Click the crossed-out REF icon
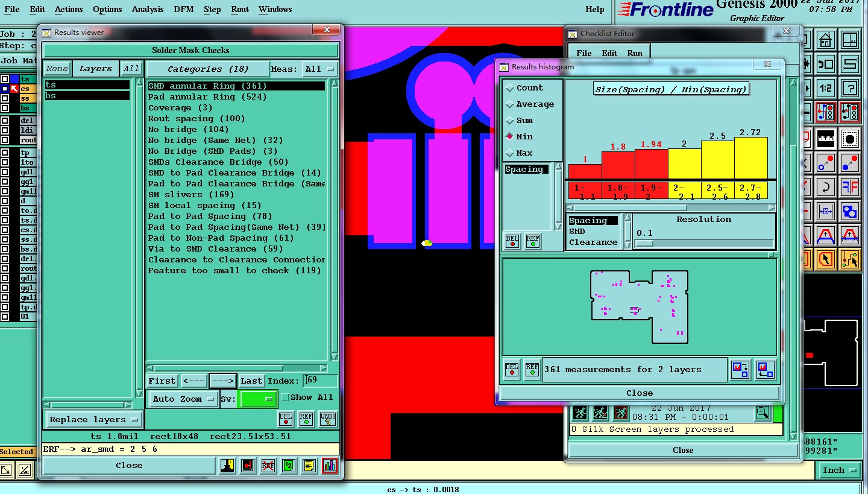 click(x=268, y=466)
